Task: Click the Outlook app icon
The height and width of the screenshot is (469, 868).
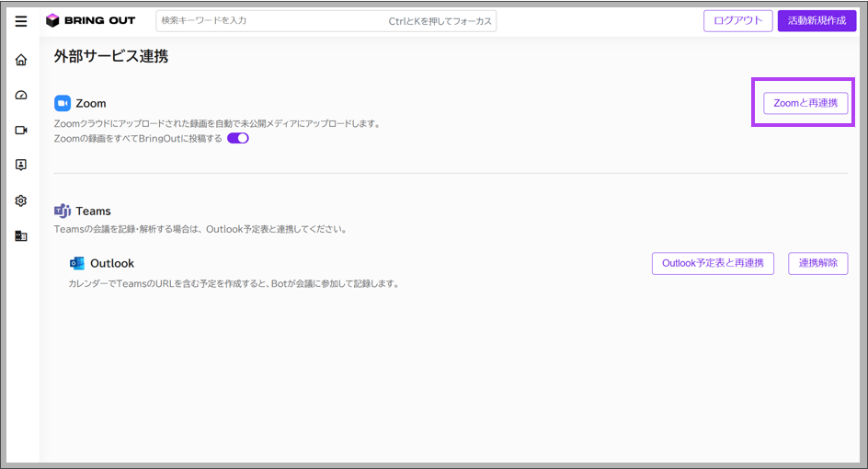Action: (x=77, y=264)
